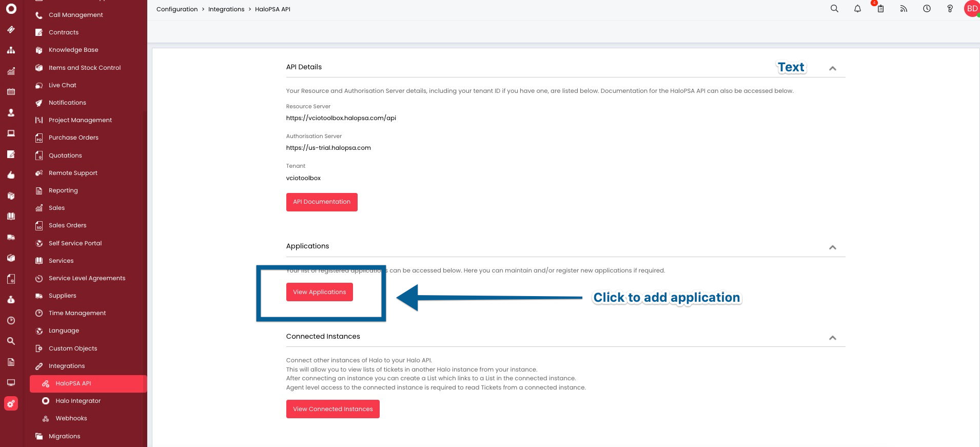Screen dimensions: 980x447
Task: Click the View Applications button
Action: pos(319,292)
